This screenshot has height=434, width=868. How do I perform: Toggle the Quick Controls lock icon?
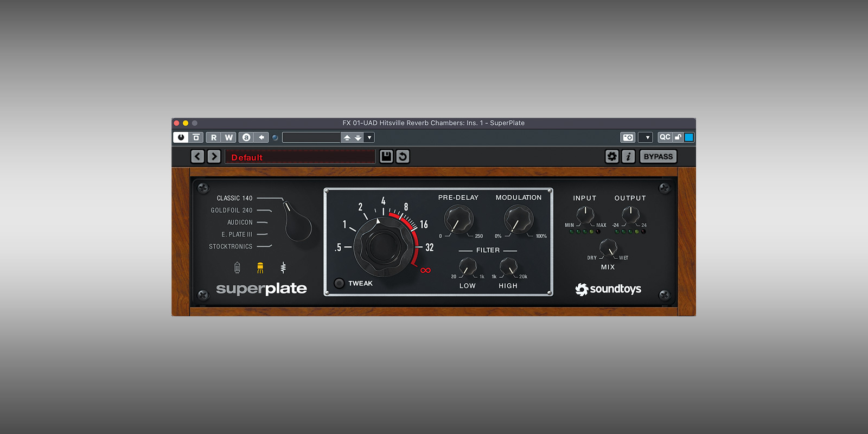pyautogui.click(x=678, y=137)
